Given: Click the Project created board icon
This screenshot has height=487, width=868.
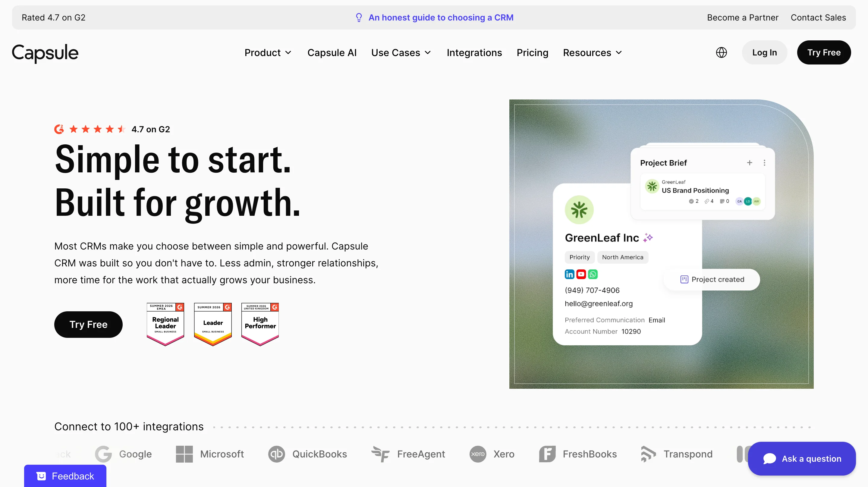Looking at the screenshot, I should (x=684, y=279).
